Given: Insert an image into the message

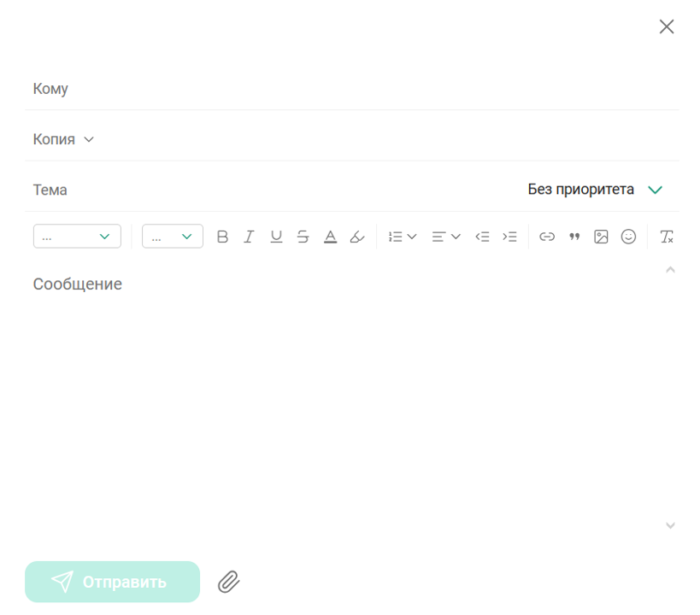Looking at the screenshot, I should click(x=601, y=237).
